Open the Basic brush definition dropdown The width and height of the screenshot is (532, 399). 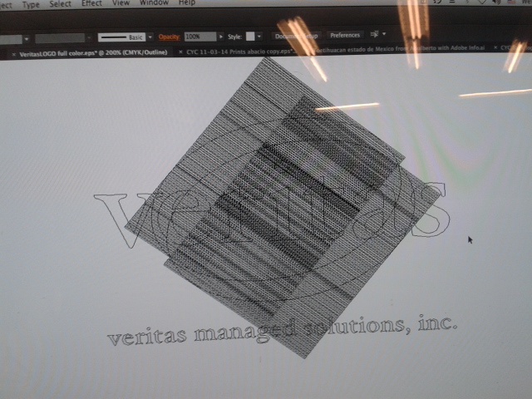click(x=150, y=37)
